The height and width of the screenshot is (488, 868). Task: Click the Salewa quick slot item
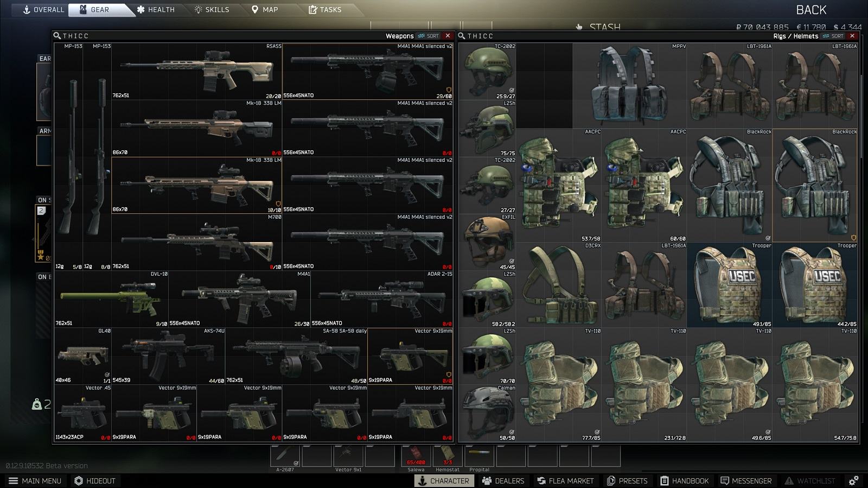[x=416, y=456]
